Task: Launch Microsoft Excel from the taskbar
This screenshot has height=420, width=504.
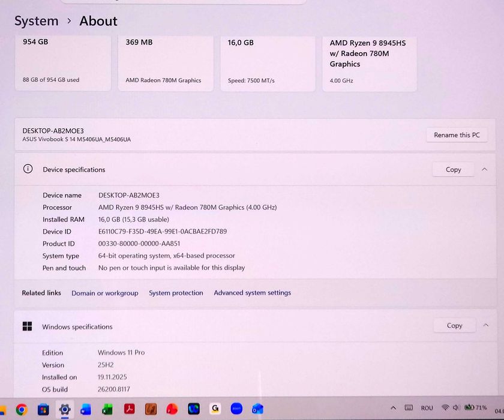Action: 107,410
